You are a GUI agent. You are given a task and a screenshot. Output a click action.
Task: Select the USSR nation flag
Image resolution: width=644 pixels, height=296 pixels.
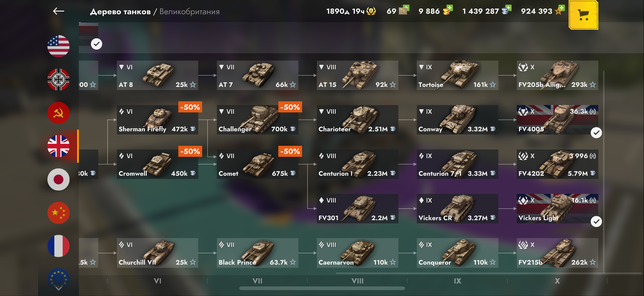(58, 113)
